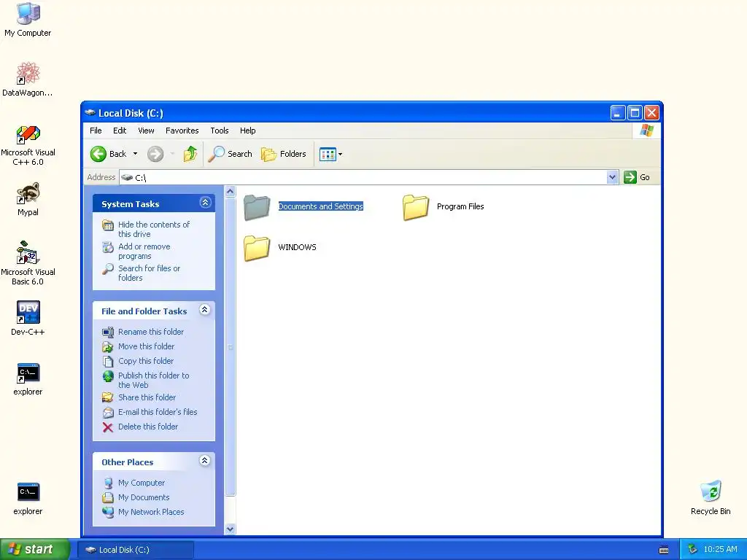Viewport: 747px width, 560px height.
Task: Open the Help menu
Action: click(x=248, y=131)
